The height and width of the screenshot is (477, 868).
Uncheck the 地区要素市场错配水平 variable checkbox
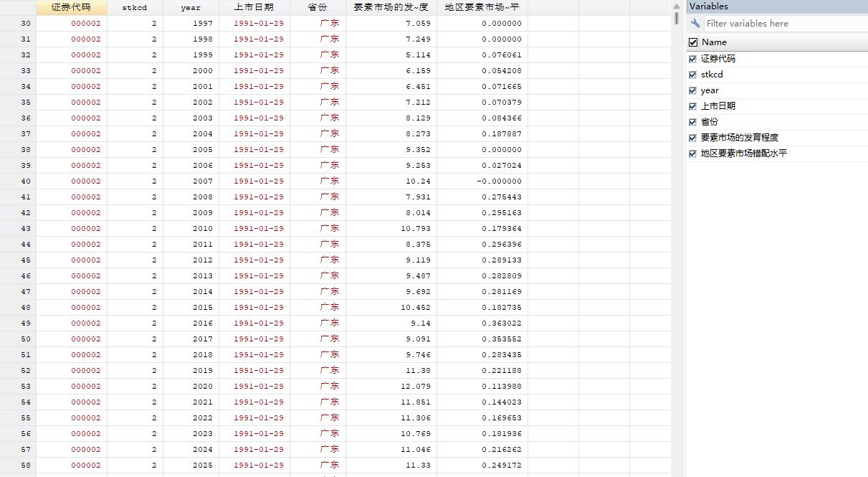(x=692, y=154)
